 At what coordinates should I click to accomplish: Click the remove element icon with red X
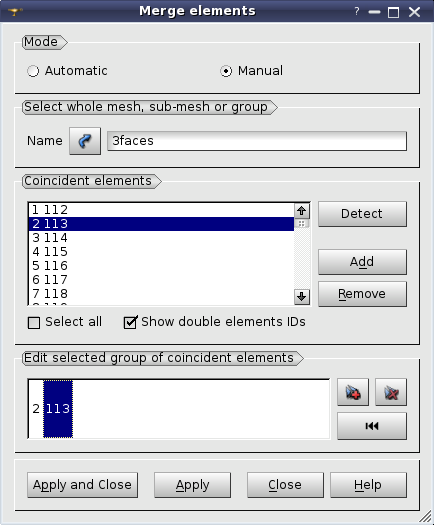pos(391,392)
